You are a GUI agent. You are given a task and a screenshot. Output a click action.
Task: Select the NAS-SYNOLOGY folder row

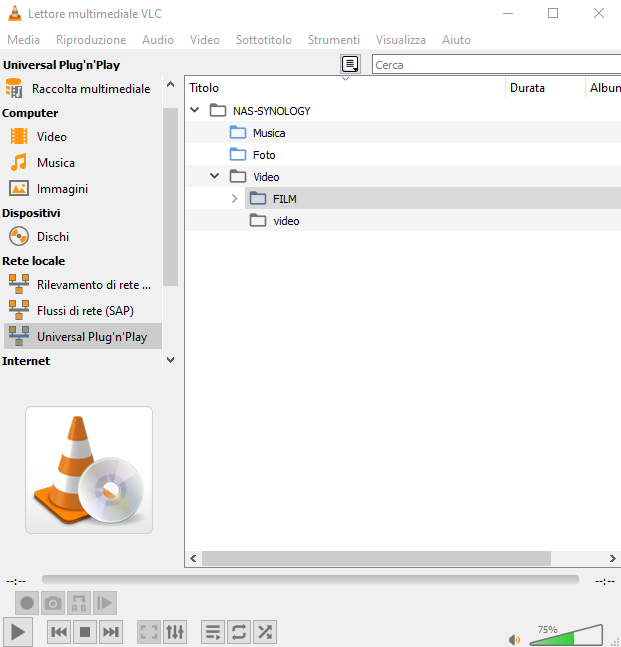403,111
